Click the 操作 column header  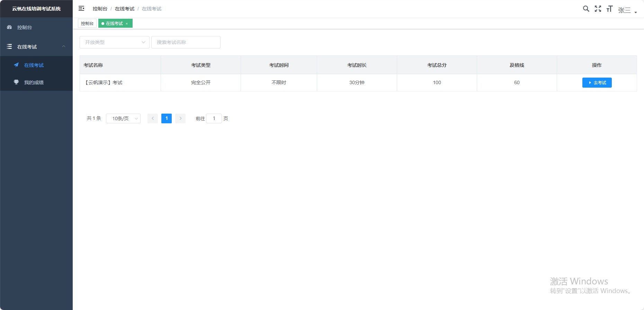pyautogui.click(x=597, y=65)
